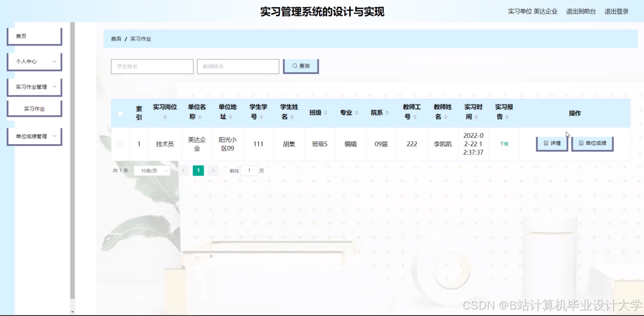Viewport: 644px width, 316px height.
Task: Click the sidebar vertical scrollbar
Action: (72, 161)
